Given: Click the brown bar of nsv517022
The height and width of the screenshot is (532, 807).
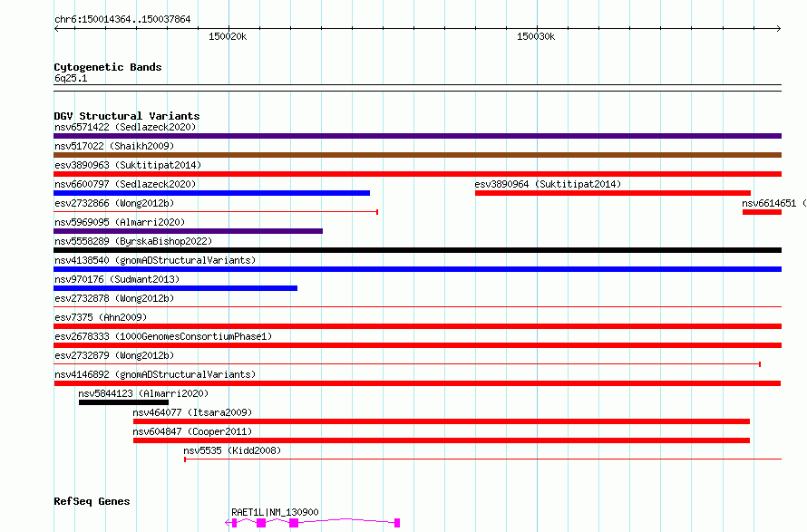Looking at the screenshot, I should [x=417, y=155].
